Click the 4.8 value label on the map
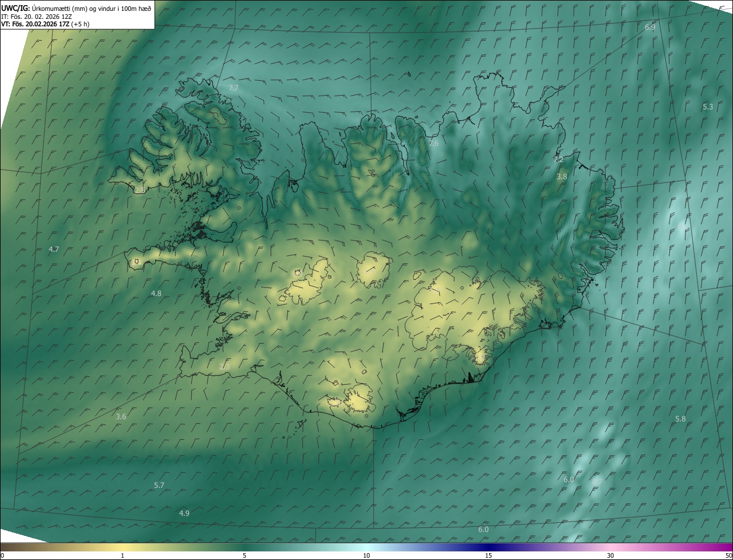The height and width of the screenshot is (560, 733). coord(156,293)
